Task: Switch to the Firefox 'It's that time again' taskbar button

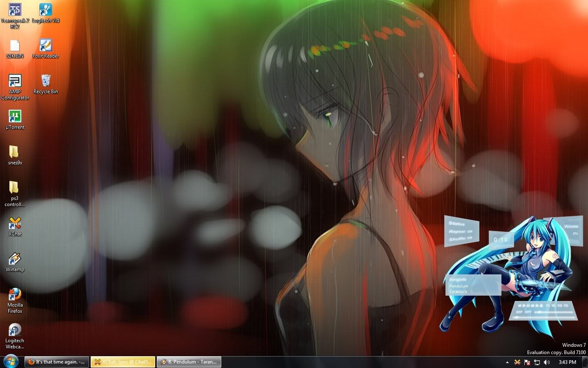Action: [x=57, y=362]
